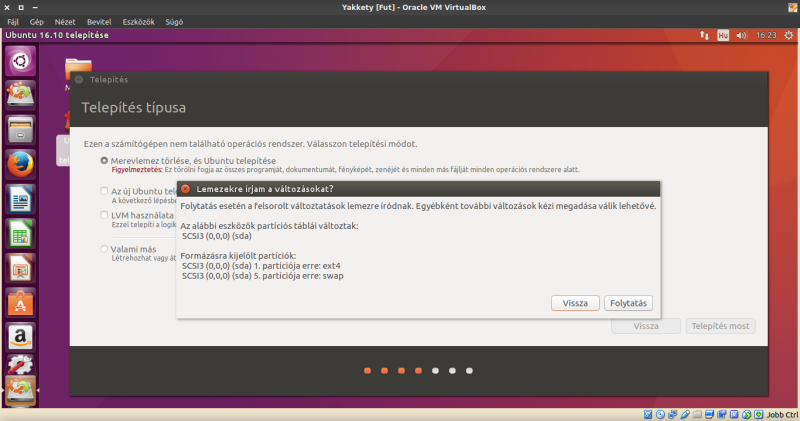The width and height of the screenshot is (800, 421).
Task: Close the 'Lemezekre írjam a változásokat?' dialog
Action: point(186,189)
